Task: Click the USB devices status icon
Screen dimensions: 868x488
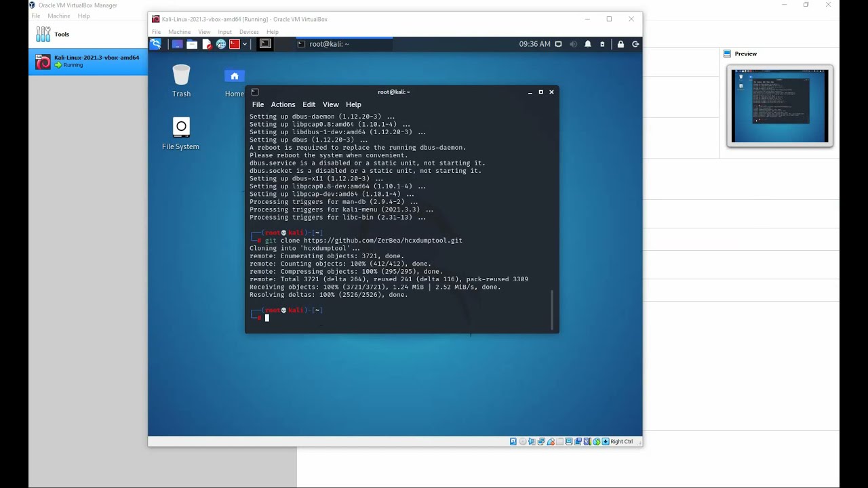Action: pyautogui.click(x=551, y=441)
